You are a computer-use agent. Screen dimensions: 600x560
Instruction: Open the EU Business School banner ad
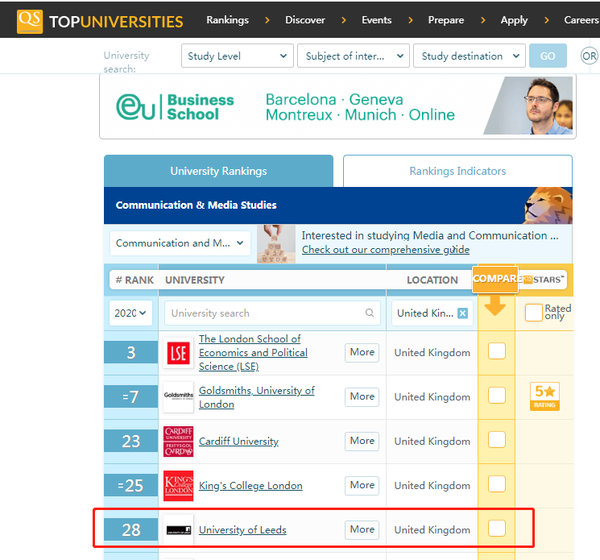click(338, 107)
